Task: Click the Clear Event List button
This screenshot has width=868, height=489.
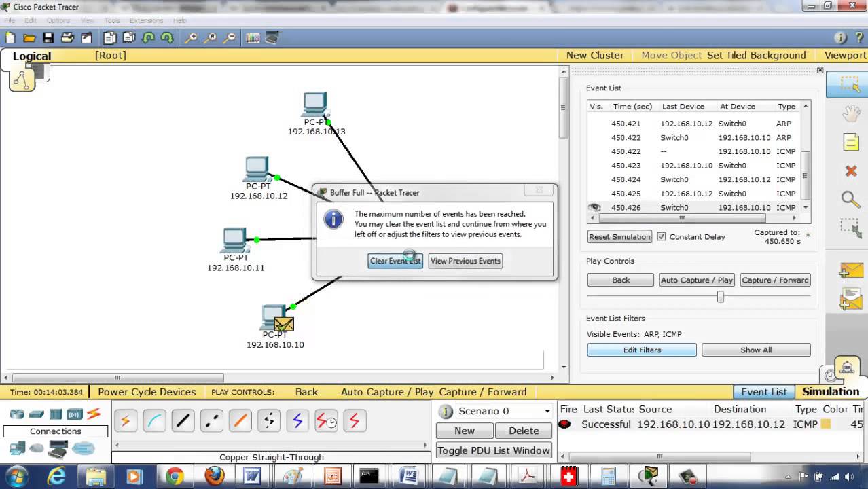Action: (395, 261)
